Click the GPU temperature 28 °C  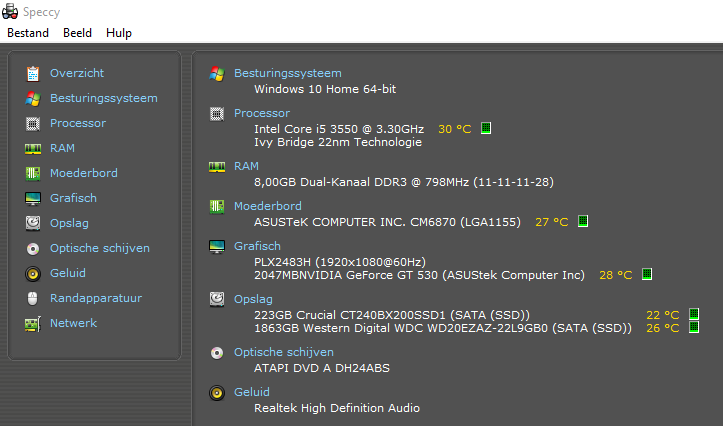(x=616, y=275)
